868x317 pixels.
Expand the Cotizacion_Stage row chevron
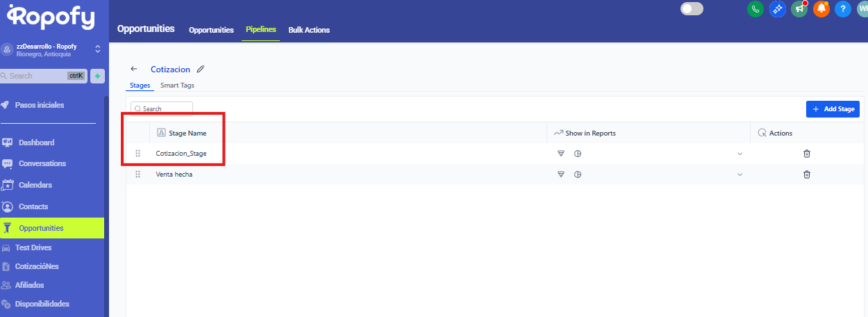pyautogui.click(x=740, y=154)
